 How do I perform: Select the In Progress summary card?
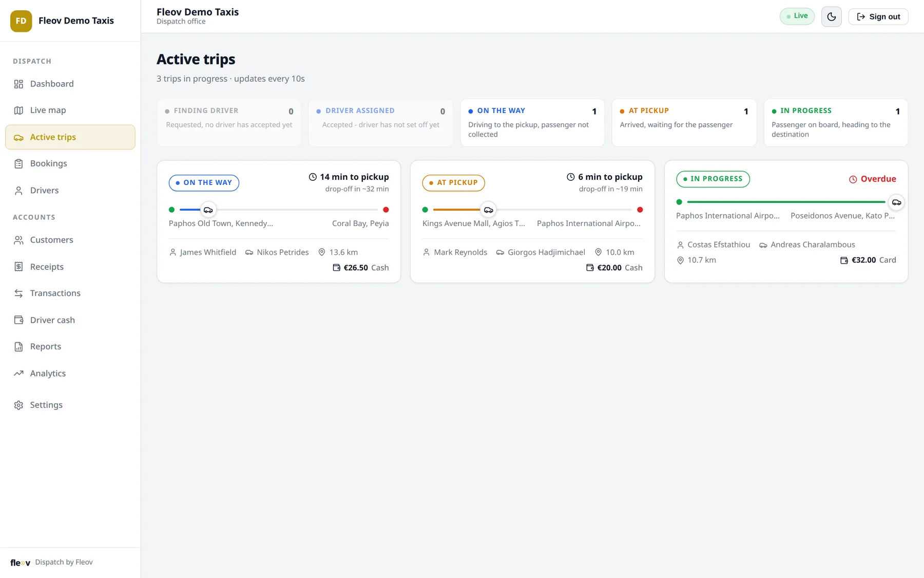[x=836, y=122]
